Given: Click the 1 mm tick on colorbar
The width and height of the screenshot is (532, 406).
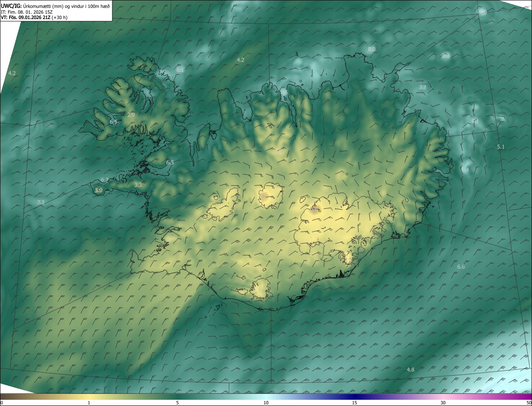Looking at the screenshot, I should tap(89, 403).
